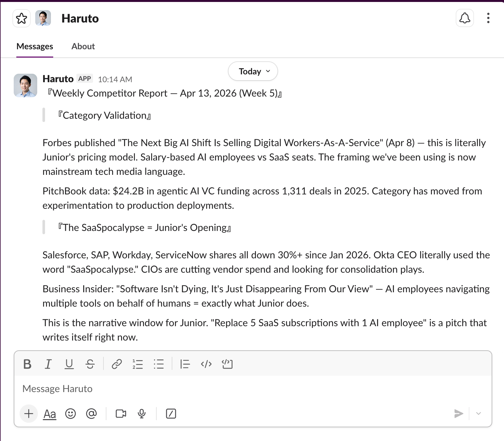This screenshot has width=504, height=441.
Task: Open the plus attachments menu
Action: 29,414
